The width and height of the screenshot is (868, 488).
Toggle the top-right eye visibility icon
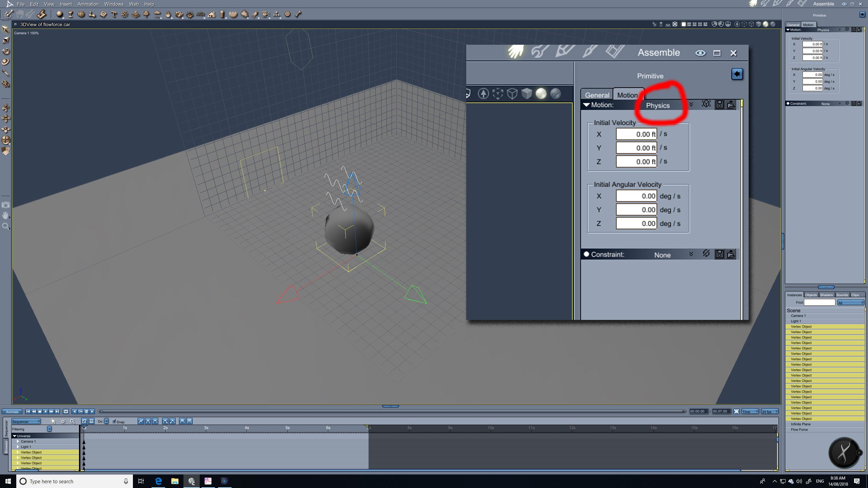coord(844,4)
